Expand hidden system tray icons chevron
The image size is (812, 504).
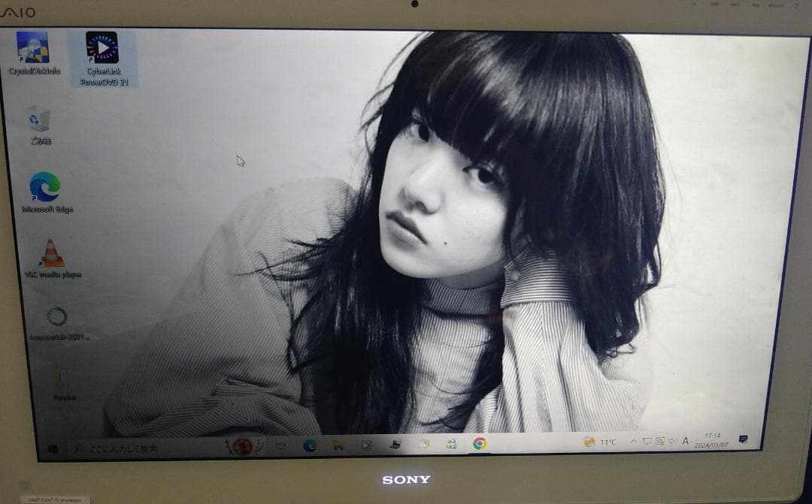click(633, 442)
